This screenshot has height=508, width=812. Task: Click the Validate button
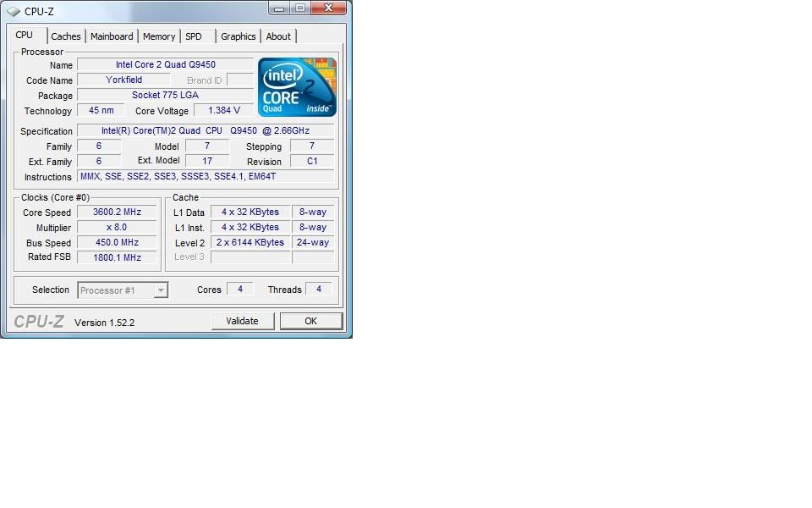(243, 321)
